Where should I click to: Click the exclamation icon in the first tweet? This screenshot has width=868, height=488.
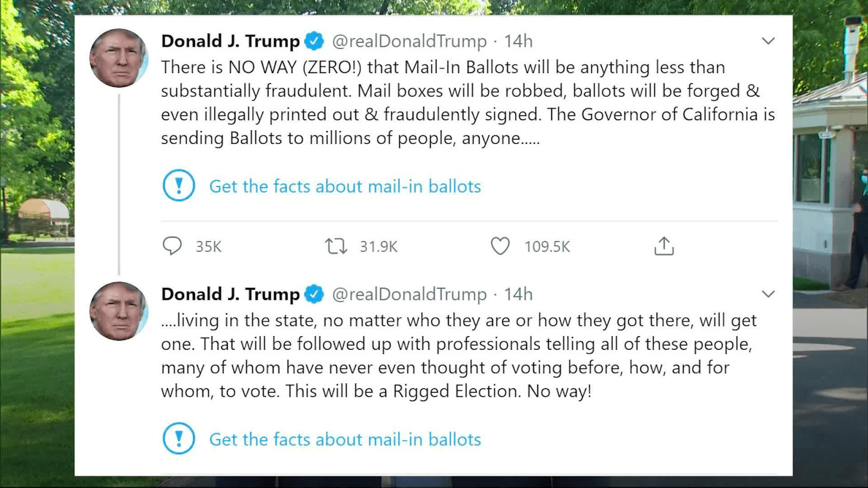tap(178, 185)
